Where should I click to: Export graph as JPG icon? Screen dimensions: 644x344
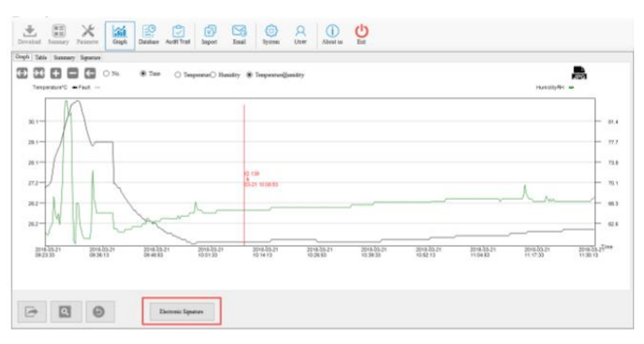579,73
